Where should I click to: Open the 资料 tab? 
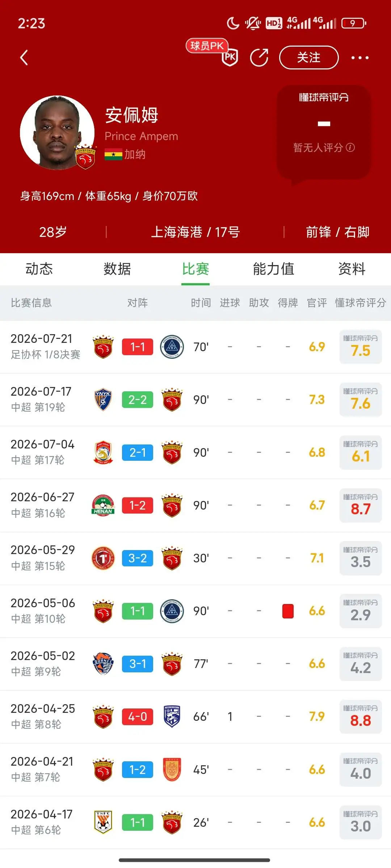click(352, 269)
